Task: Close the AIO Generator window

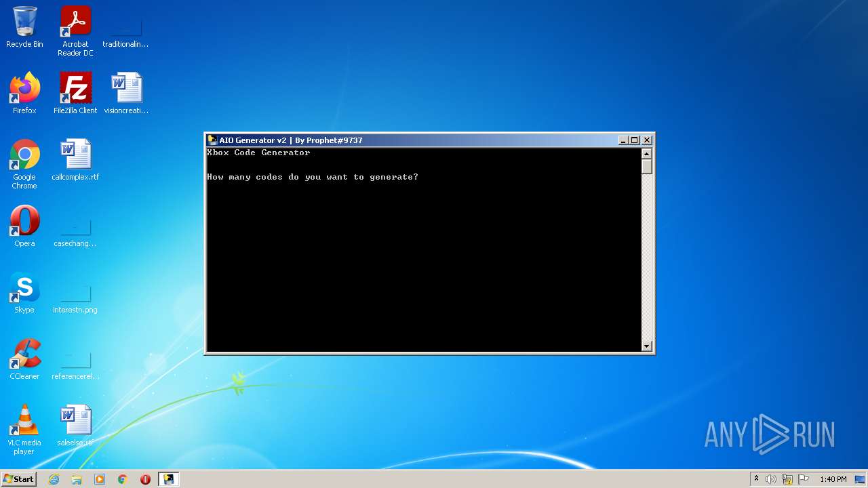Action: [647, 140]
